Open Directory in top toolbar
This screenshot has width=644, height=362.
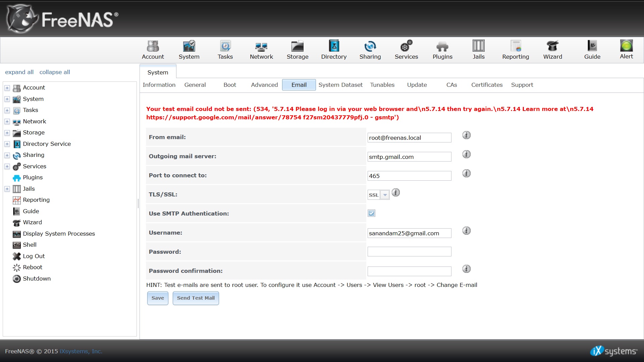tap(334, 50)
